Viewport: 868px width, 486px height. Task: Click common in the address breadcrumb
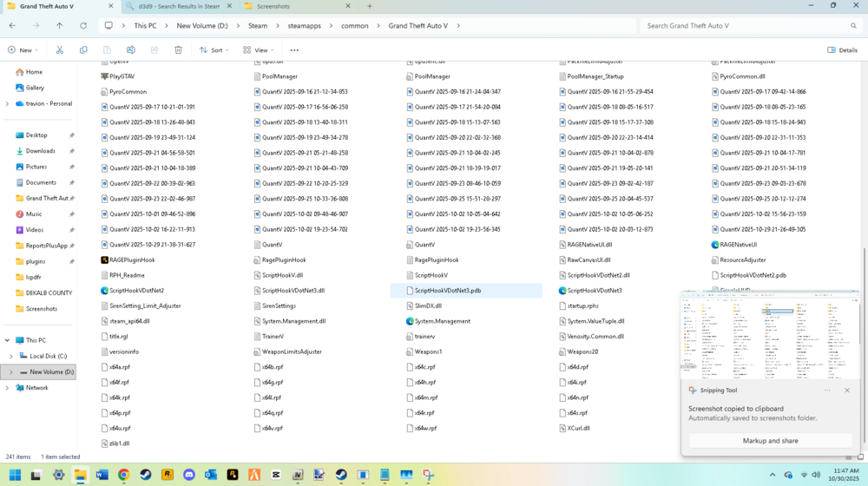(354, 25)
